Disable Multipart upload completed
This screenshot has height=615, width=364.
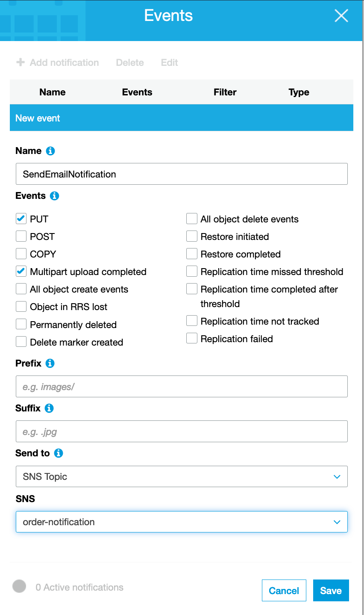[21, 271]
